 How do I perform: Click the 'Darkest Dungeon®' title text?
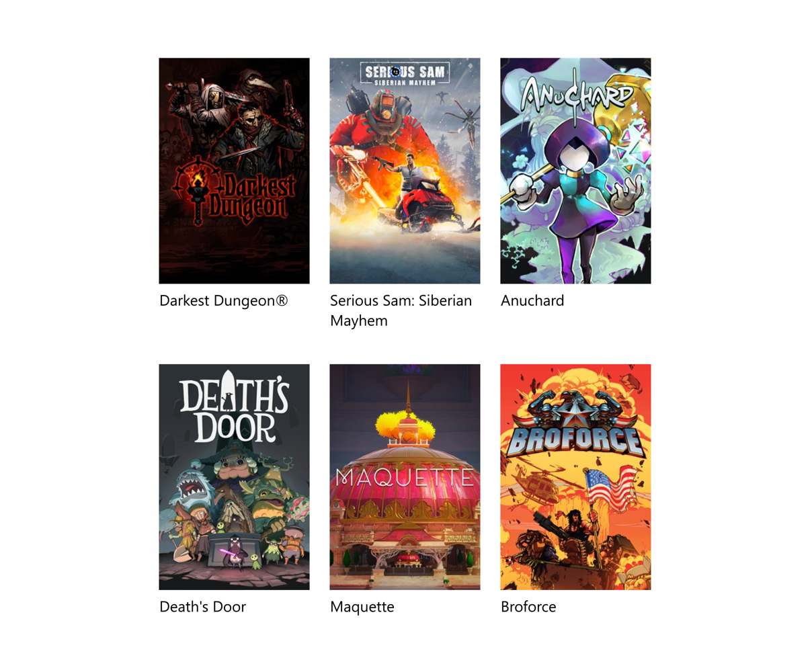pos(224,300)
